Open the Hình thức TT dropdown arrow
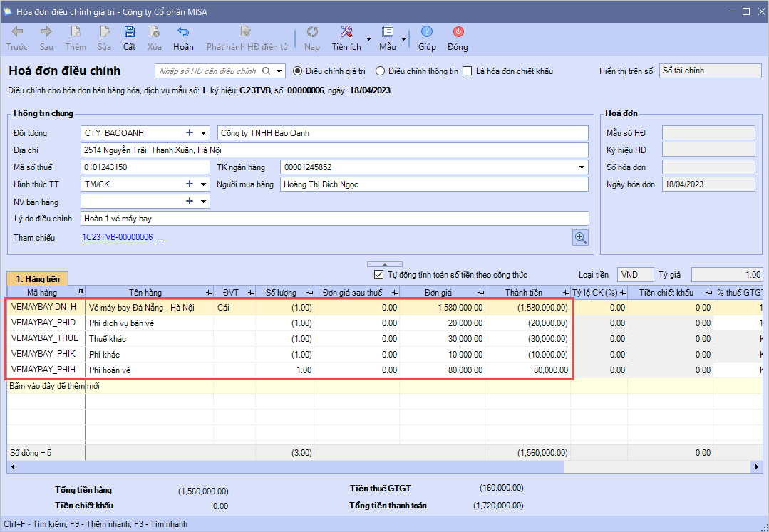Screen dimensions: 769x532 pyautogui.click(x=204, y=184)
